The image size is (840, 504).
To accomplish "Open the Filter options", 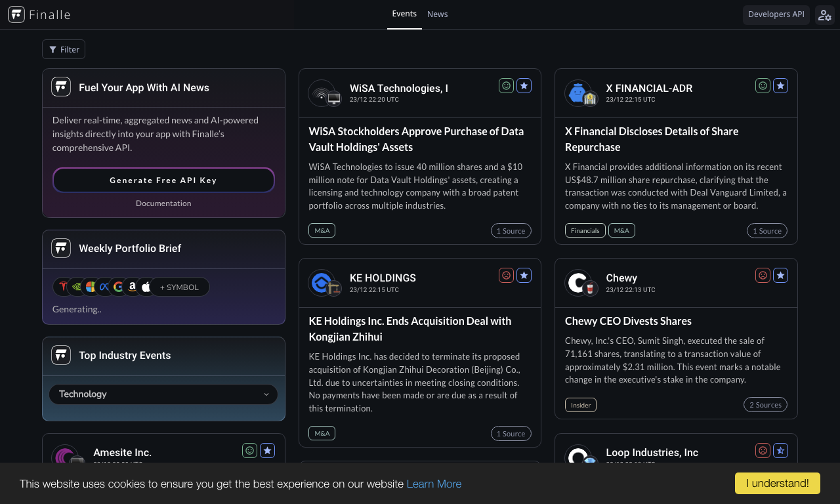I will tap(64, 49).
